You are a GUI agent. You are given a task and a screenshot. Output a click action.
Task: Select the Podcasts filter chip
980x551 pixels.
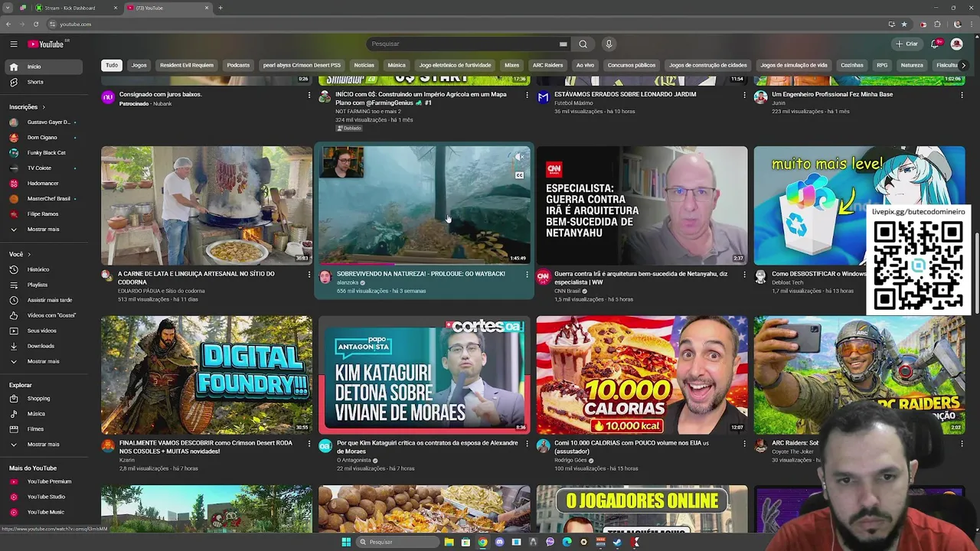(x=238, y=65)
